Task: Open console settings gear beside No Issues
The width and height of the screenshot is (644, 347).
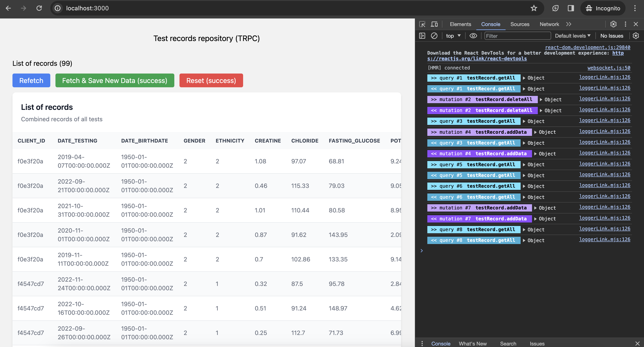Action: pos(636,36)
